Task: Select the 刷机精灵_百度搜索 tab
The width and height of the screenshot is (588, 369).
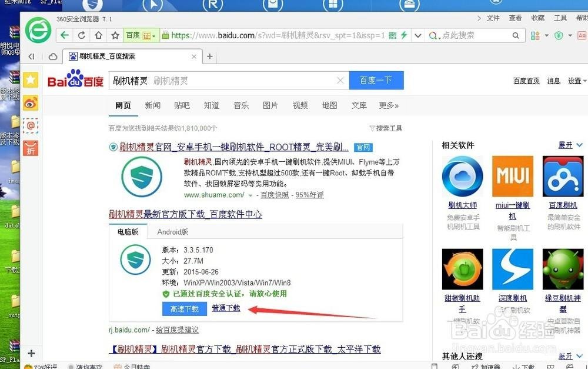Action: click(x=132, y=56)
